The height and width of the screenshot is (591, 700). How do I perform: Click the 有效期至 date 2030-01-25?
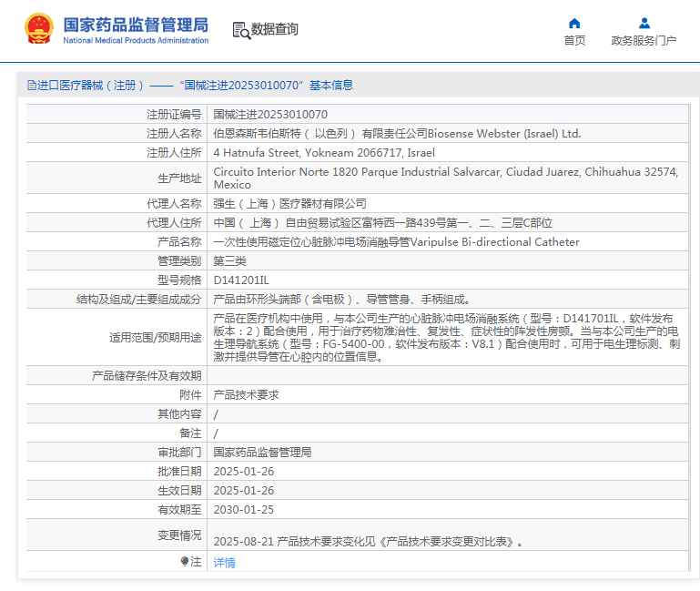[243, 510]
